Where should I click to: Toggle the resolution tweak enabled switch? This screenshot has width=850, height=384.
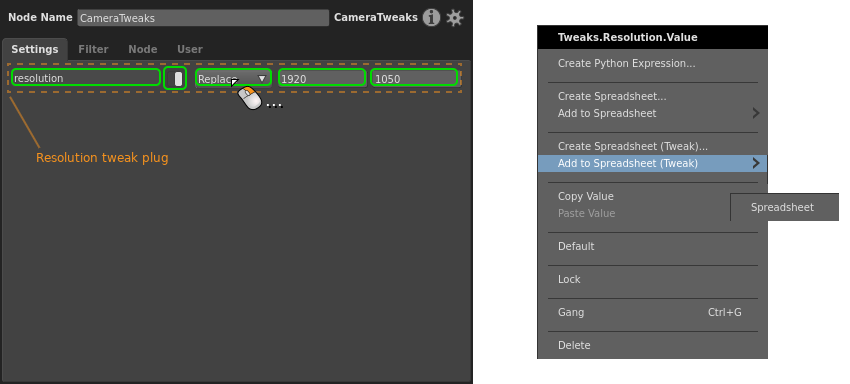(x=175, y=78)
